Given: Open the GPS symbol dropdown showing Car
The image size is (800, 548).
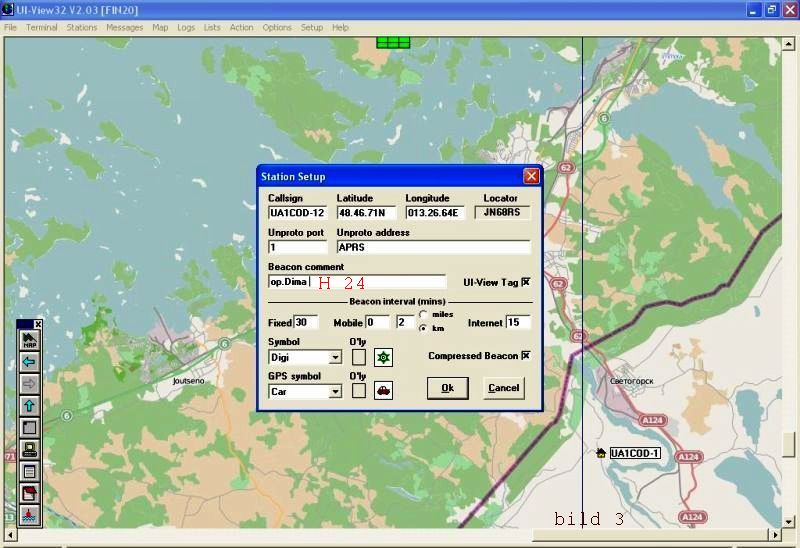Looking at the screenshot, I should click(335, 391).
